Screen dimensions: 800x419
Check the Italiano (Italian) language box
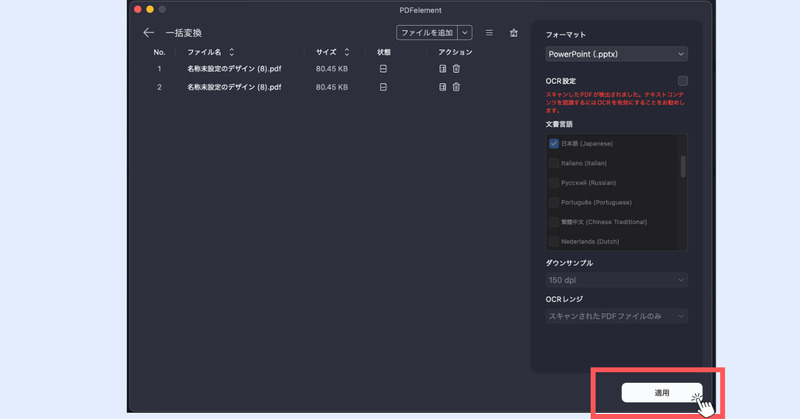point(554,163)
